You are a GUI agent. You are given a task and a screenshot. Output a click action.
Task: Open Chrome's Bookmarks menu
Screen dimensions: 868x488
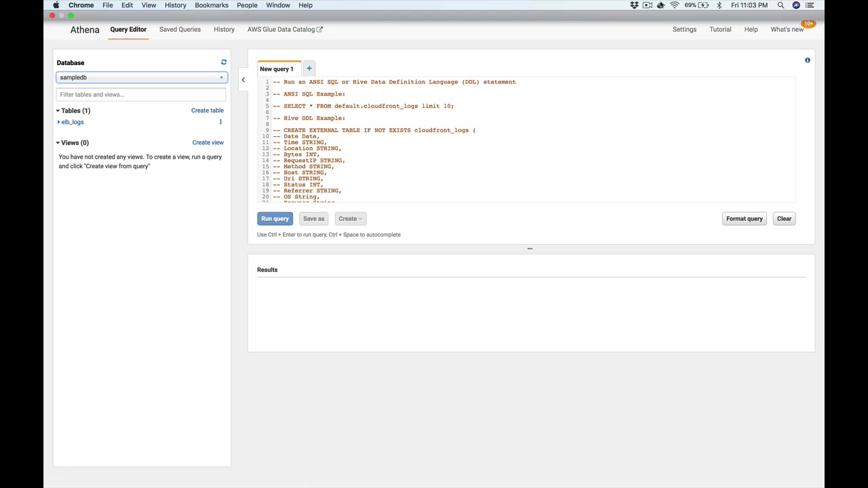click(212, 5)
